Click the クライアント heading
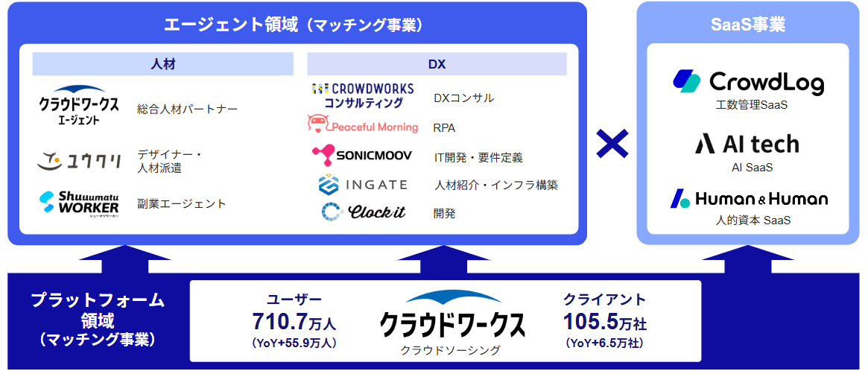Image resolution: width=868 pixels, height=371 pixels. [x=604, y=299]
